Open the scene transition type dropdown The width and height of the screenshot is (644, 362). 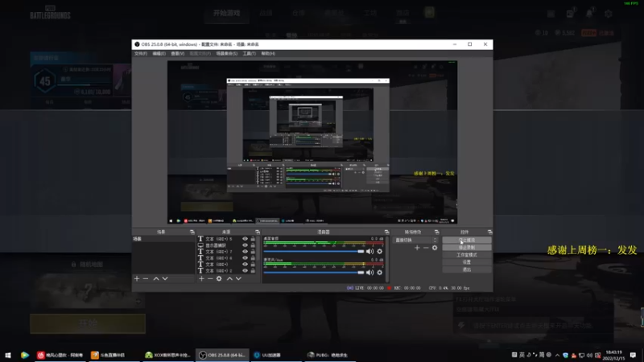coord(415,240)
